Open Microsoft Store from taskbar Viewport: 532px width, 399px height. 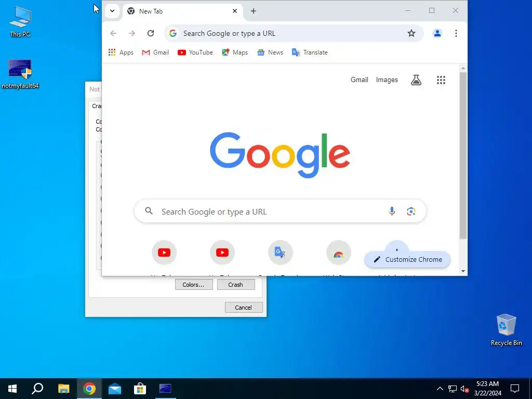[x=140, y=389]
